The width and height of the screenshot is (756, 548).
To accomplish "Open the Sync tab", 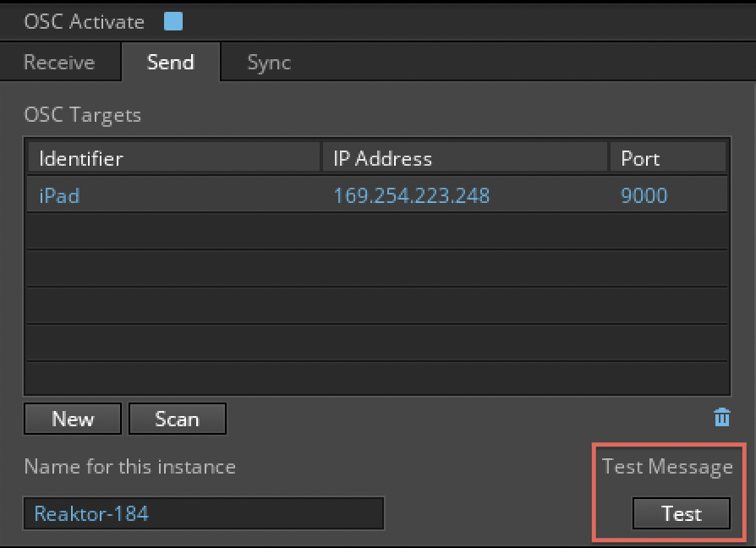I will coord(267,62).
